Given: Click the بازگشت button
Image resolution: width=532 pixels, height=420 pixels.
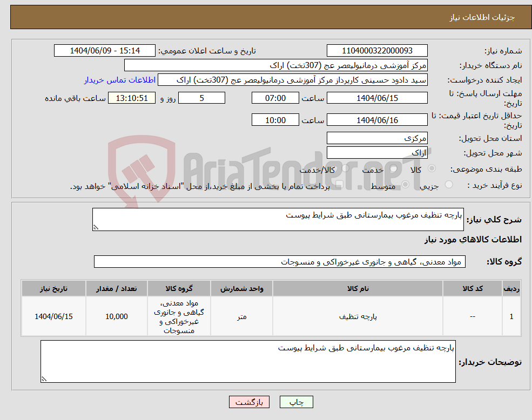Looking at the screenshot, I should tap(249, 402).
